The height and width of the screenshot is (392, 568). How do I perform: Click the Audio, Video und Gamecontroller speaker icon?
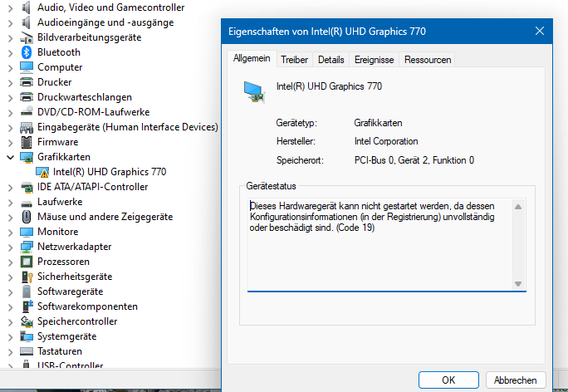pos(26,7)
